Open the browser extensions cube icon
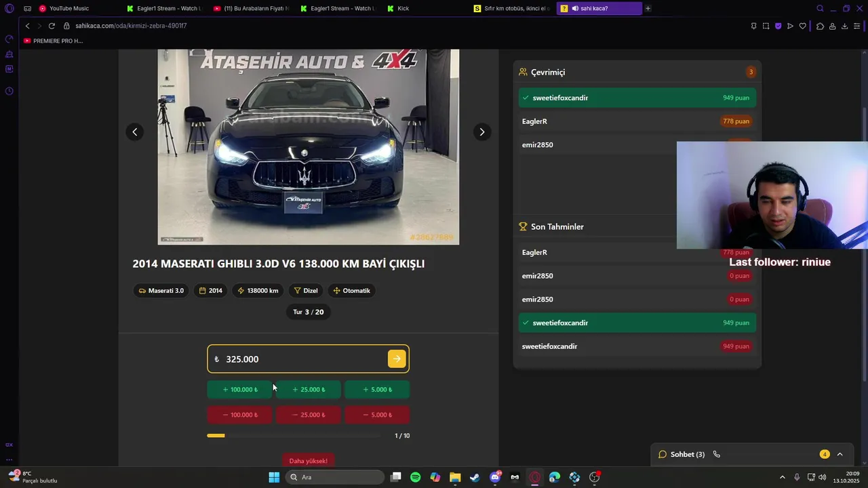868x488 pixels. [820, 26]
